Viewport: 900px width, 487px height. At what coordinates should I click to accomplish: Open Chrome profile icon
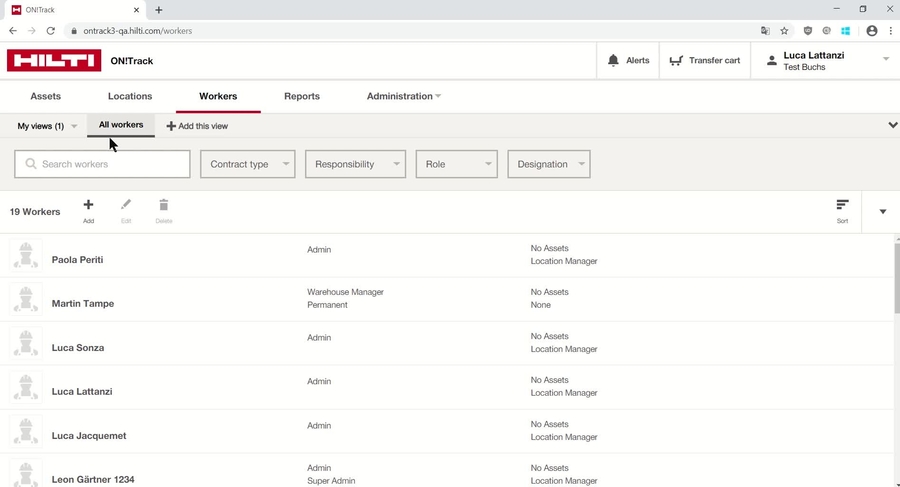tap(872, 31)
